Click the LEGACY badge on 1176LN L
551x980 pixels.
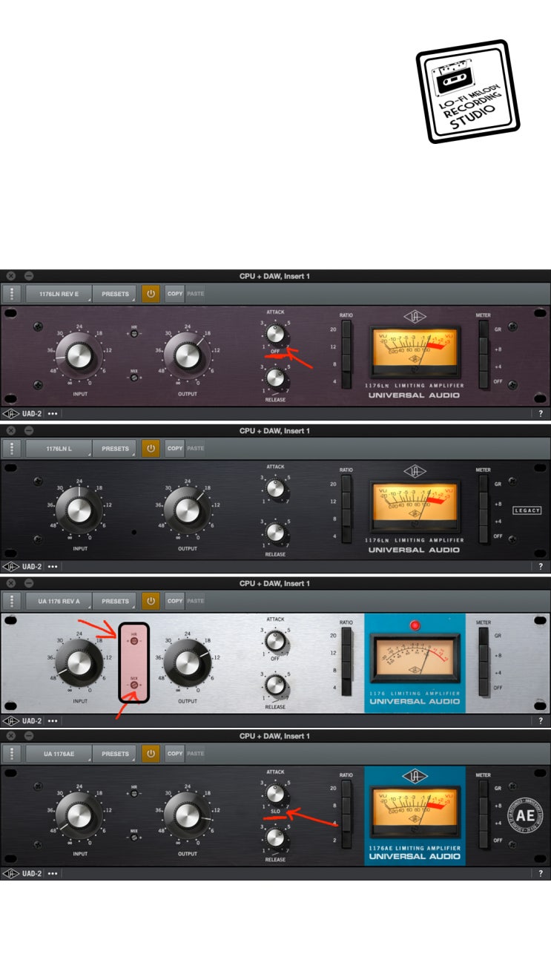point(528,510)
